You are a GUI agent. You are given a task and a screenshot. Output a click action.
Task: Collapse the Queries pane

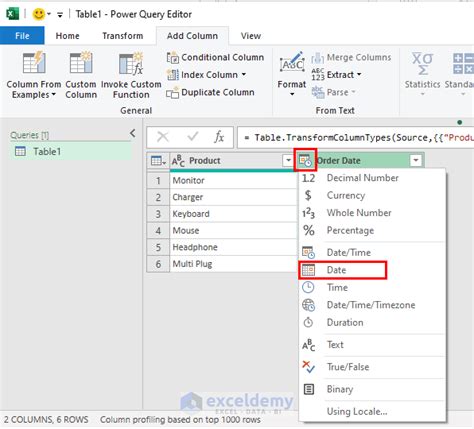coord(133,133)
